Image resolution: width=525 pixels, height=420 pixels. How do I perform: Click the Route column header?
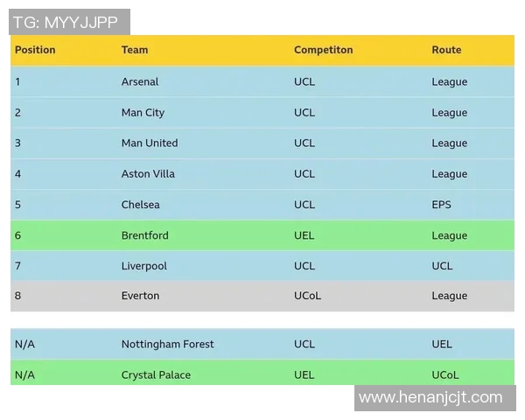click(x=446, y=50)
